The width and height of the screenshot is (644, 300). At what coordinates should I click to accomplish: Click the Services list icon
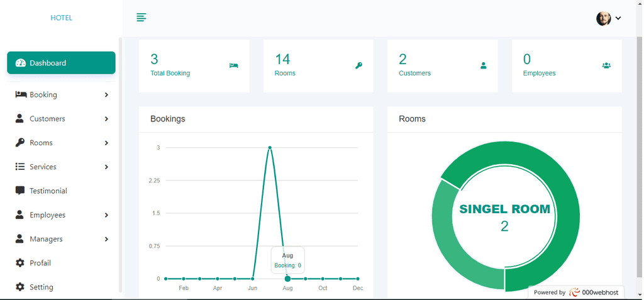pos(19,167)
